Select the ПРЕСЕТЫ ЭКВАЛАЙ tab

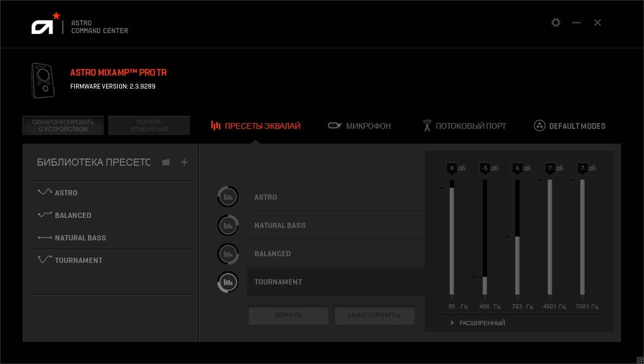pyautogui.click(x=255, y=126)
